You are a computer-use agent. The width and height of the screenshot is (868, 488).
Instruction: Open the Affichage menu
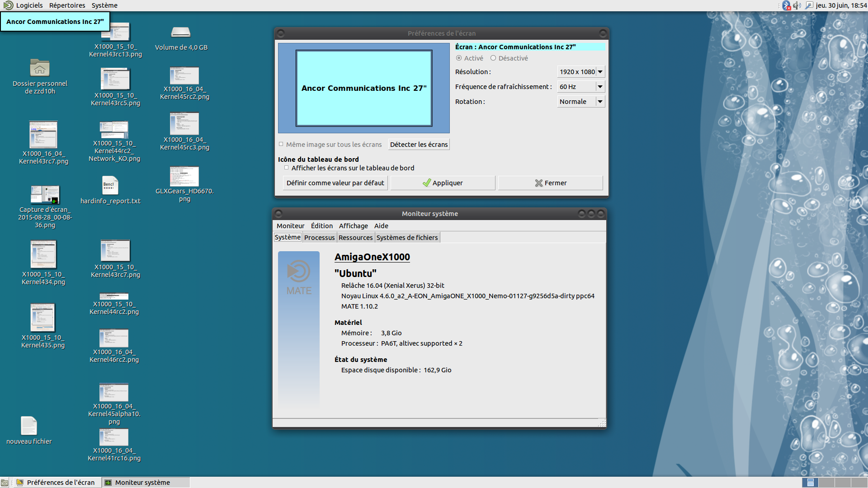pyautogui.click(x=353, y=226)
